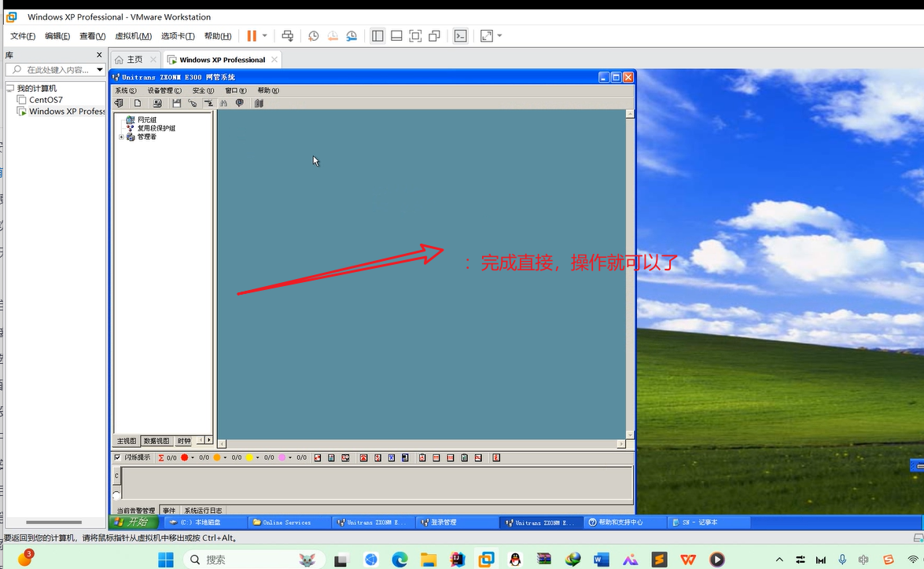Screen dimensions: 924x569
Task: Switch to the 时钟 tab
Action: 184,441
